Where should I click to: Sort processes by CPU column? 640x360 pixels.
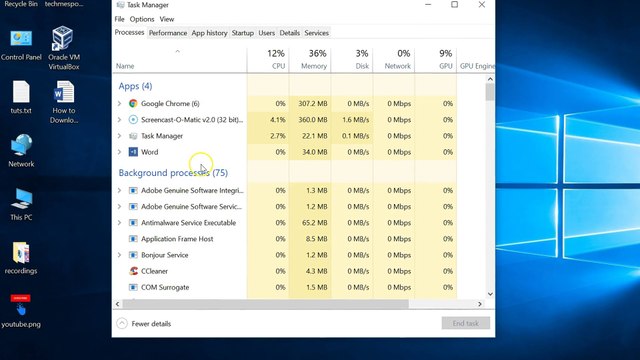click(x=268, y=60)
